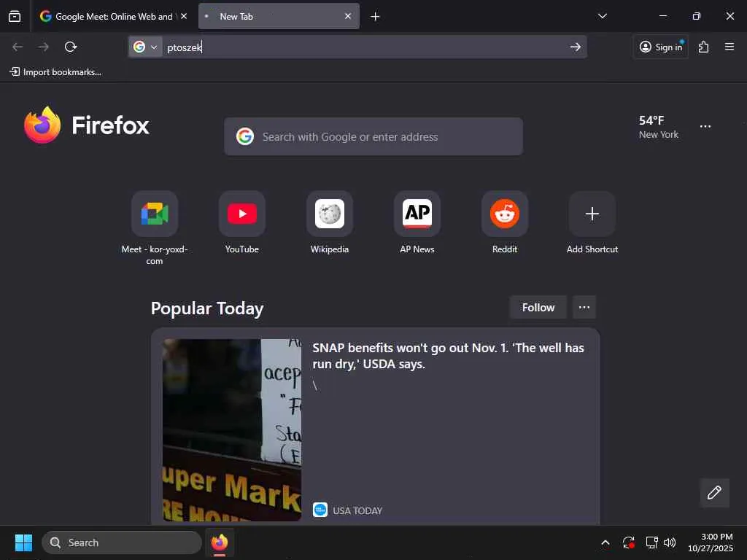Click the pencil customize new tab icon

coord(714,493)
